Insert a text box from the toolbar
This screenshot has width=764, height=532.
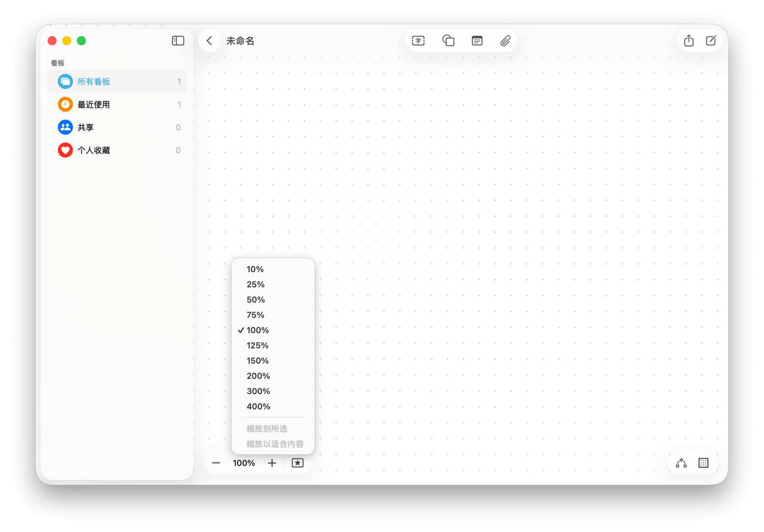pyautogui.click(x=418, y=41)
